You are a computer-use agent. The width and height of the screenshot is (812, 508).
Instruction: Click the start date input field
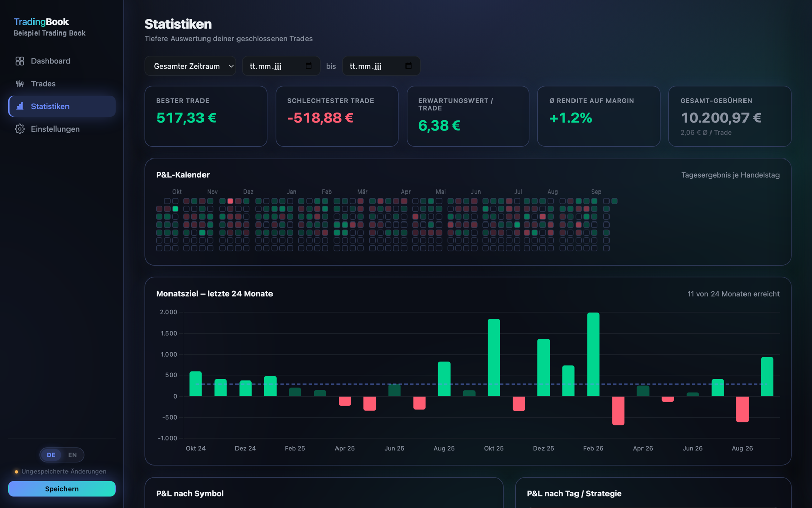pyautogui.click(x=281, y=66)
